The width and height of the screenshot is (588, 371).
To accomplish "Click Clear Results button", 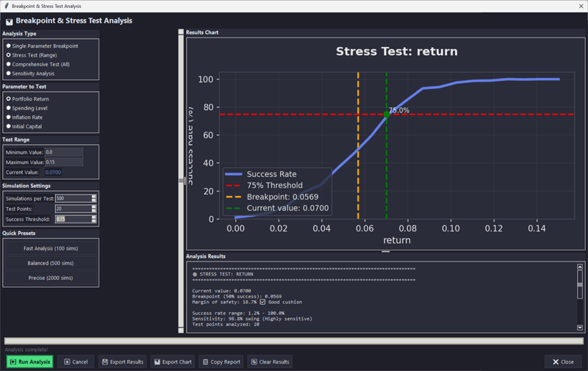I will pyautogui.click(x=270, y=361).
